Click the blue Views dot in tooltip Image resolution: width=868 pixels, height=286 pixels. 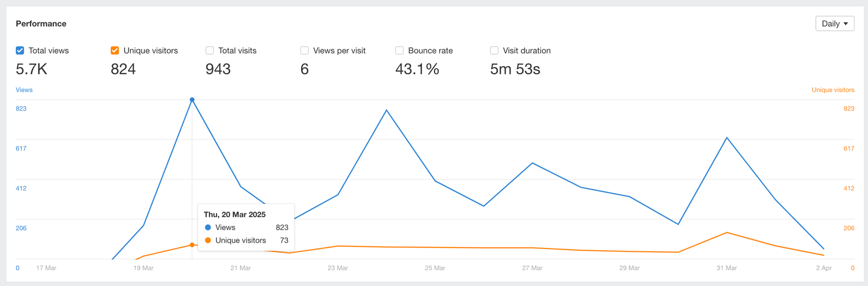click(208, 227)
